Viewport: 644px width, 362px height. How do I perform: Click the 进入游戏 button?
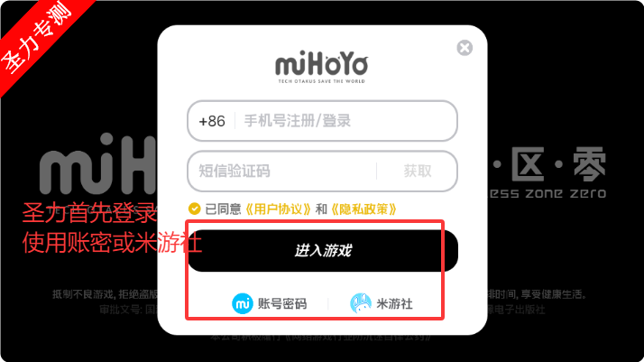click(x=323, y=251)
